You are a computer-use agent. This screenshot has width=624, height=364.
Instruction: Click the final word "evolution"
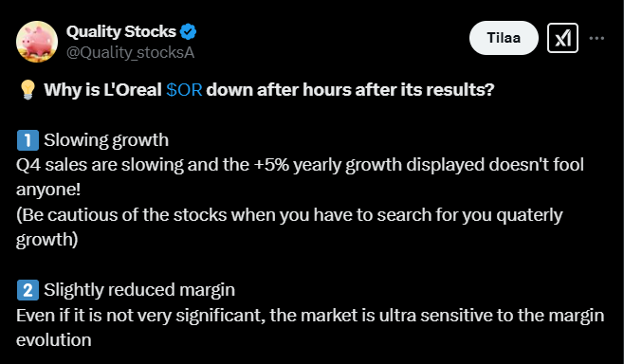[x=54, y=340]
